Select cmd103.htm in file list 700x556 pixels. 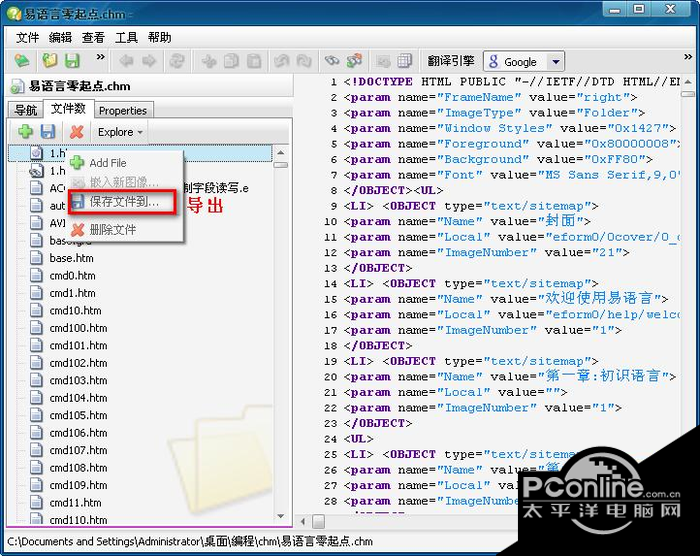click(x=78, y=380)
